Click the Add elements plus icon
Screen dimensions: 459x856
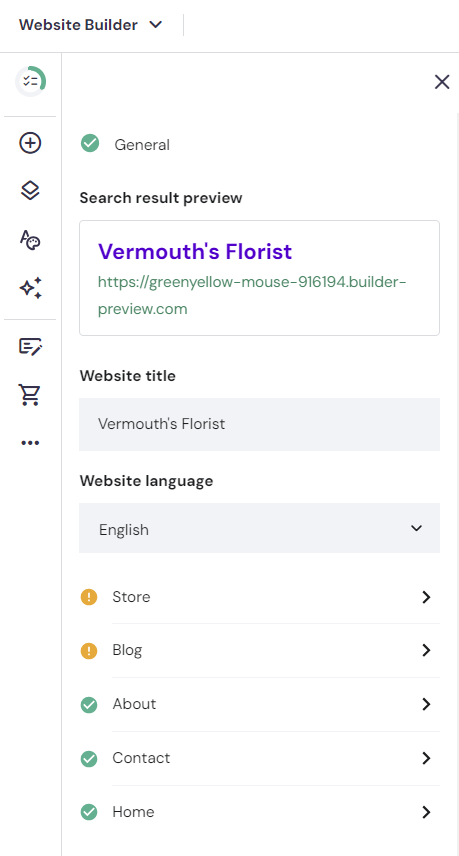(x=30, y=143)
